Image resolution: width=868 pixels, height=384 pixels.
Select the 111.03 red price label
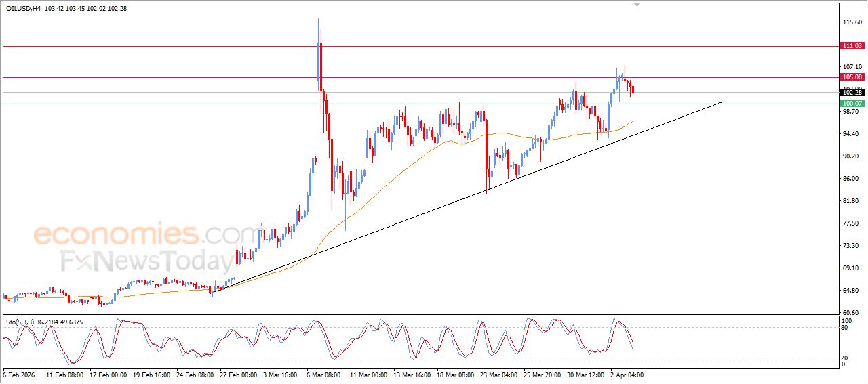click(x=851, y=46)
